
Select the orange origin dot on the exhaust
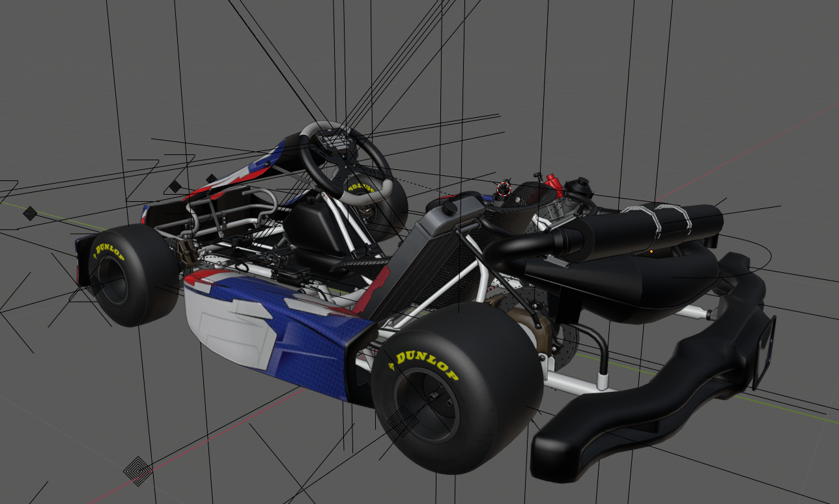pyautogui.click(x=651, y=251)
